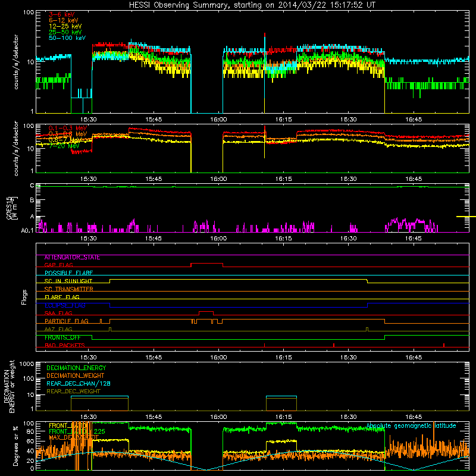The image size is (476, 476).
Task: Click the 0.8-7 MeV legend label
Action: tap(65, 140)
